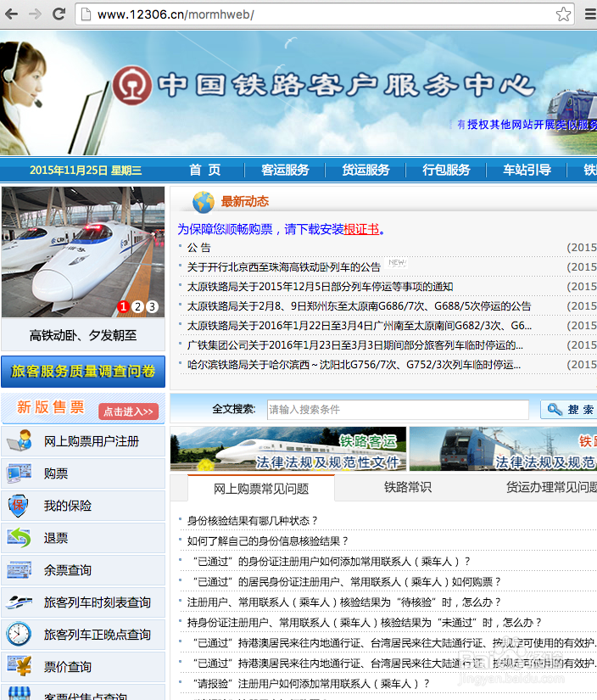Screen dimensions: 597x700
Task: Click the page icon in the address bar
Action: click(86, 14)
